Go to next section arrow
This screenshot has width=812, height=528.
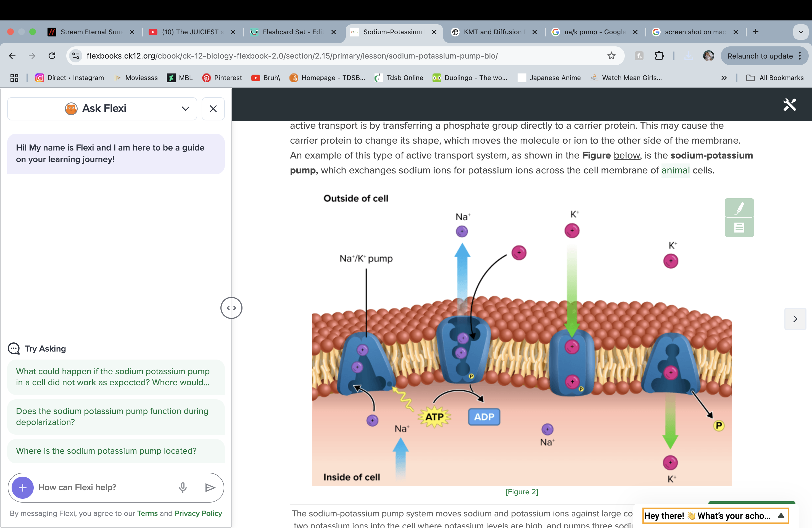pos(795,319)
